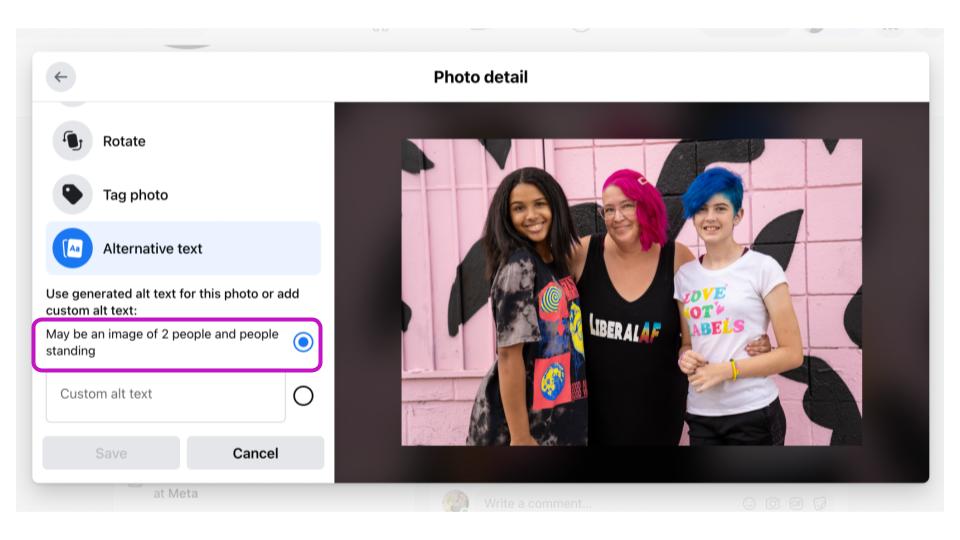
Task: Click the Cancel button
Action: (255, 453)
